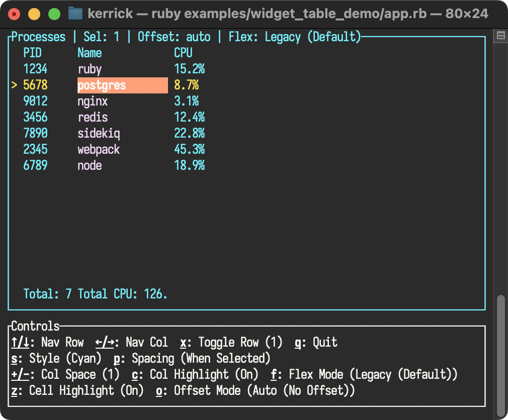Click the redis process name
The image size is (508, 420).
(93, 117)
